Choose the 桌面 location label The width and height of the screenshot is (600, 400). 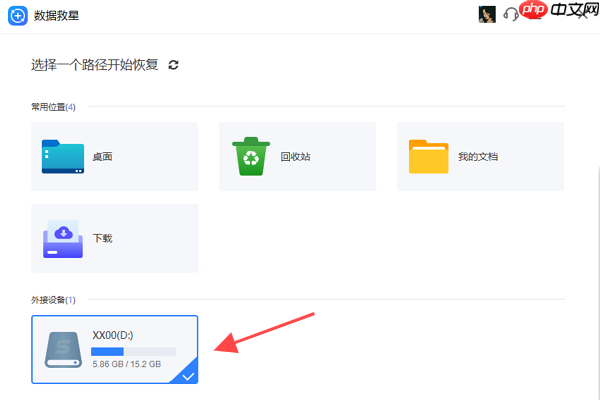[x=103, y=157]
